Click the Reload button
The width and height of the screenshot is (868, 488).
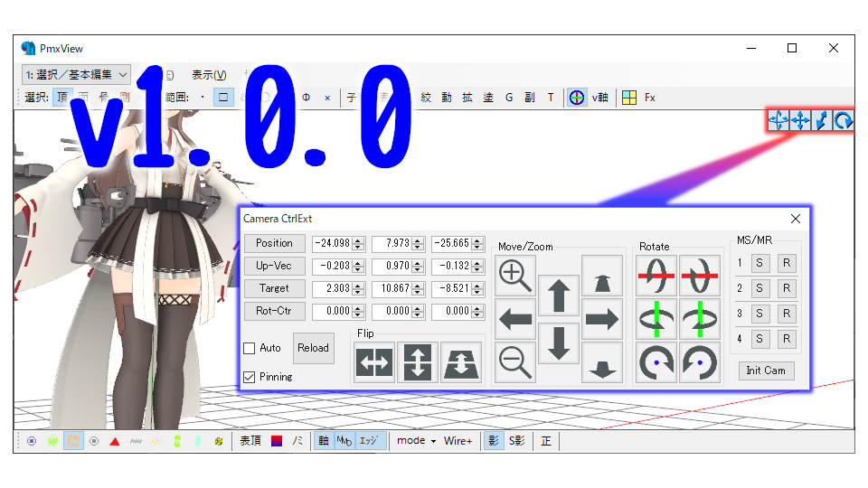[314, 348]
